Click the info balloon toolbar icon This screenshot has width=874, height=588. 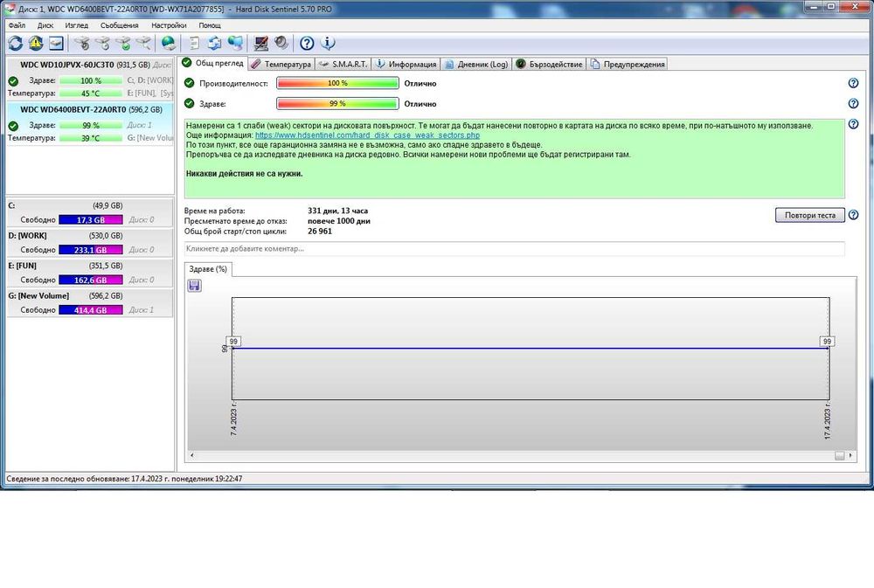click(x=328, y=43)
